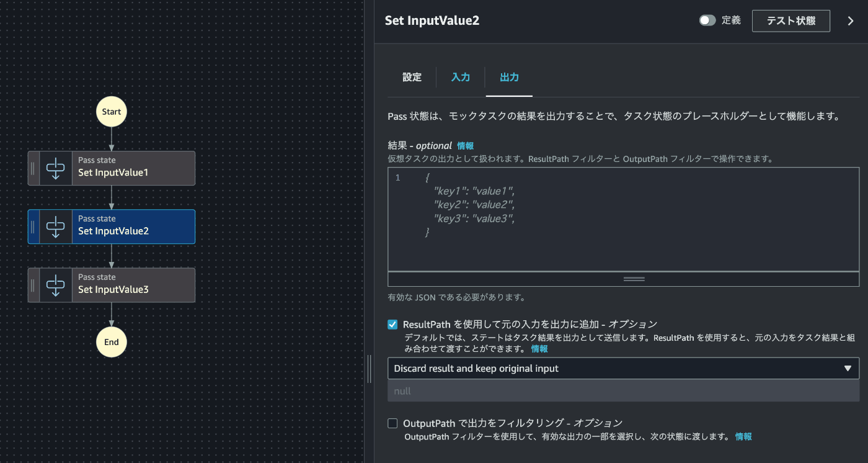Select the End node circle
The height and width of the screenshot is (463, 868).
[112, 342]
